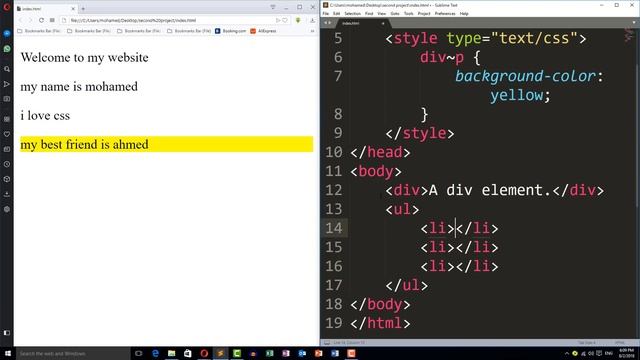Go forward in Opera browser
This screenshot has width=640, height=360.
30,20
